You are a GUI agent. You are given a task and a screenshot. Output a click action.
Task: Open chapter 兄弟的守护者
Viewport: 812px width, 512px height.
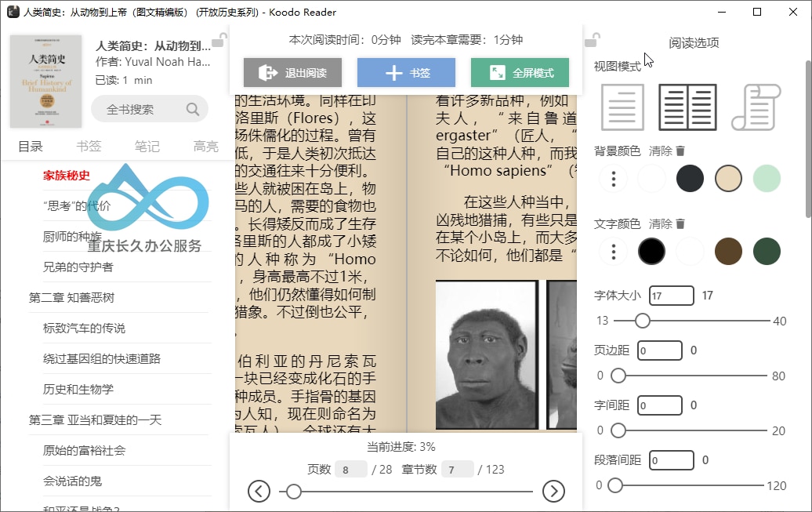click(78, 267)
